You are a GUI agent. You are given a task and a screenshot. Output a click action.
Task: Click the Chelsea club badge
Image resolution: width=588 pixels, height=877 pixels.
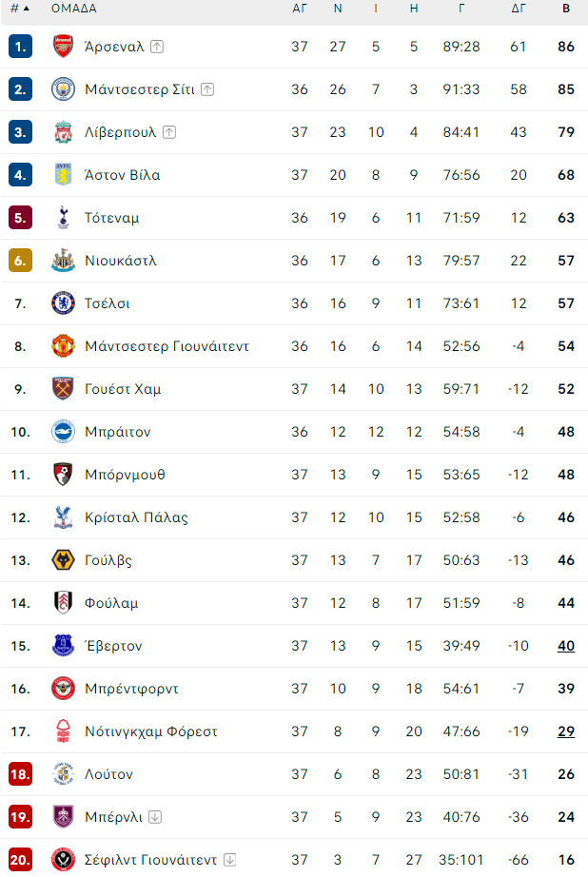click(x=63, y=303)
